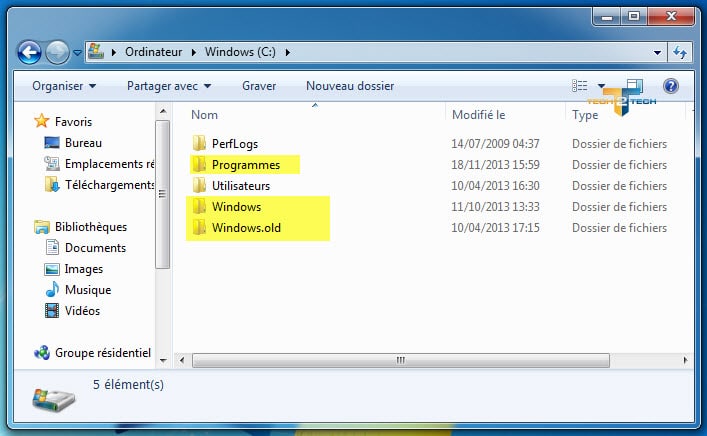The image size is (707, 436).
Task: Open Groupe résidentiel in sidebar
Action: (x=103, y=353)
